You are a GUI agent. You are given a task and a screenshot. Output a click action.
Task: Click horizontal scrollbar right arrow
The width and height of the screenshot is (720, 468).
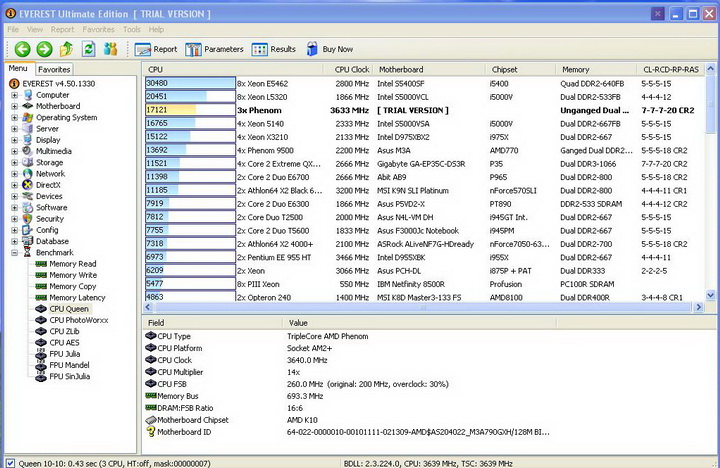coord(699,307)
